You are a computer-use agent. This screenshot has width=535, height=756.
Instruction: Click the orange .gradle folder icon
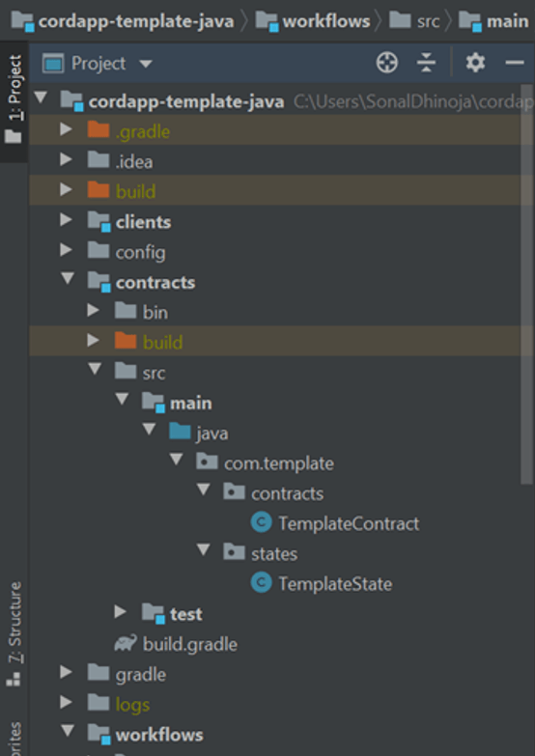(99, 130)
